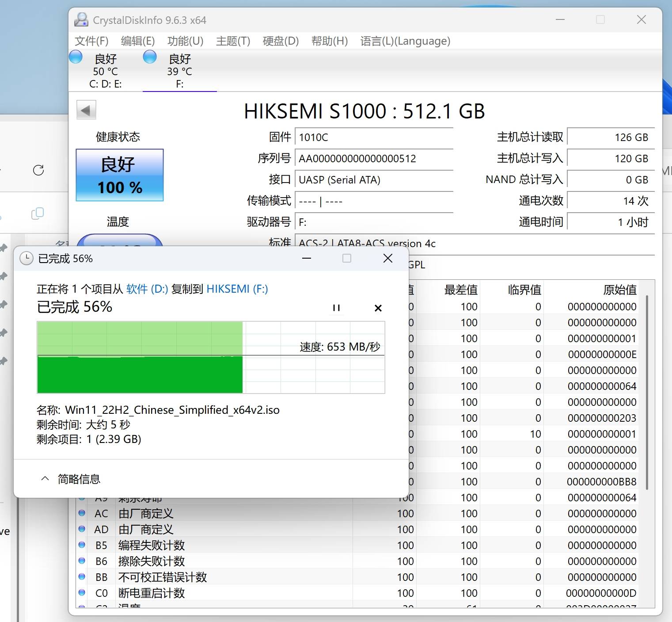
Task: Collapse details via the 简略信息 chevron
Action: coord(45,479)
